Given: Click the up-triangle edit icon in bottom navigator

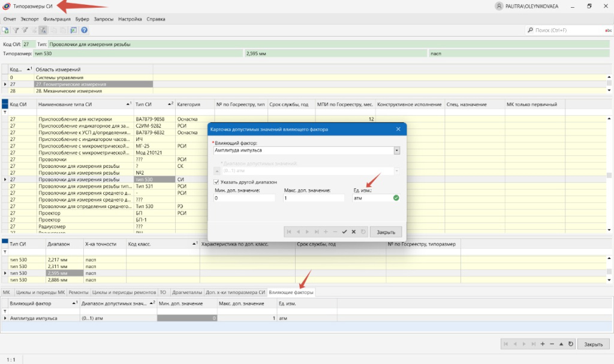Looking at the screenshot, I should click(561, 344).
